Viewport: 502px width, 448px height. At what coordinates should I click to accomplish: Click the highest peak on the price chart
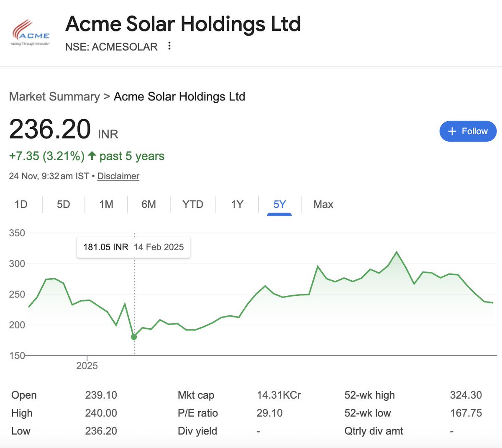click(397, 252)
